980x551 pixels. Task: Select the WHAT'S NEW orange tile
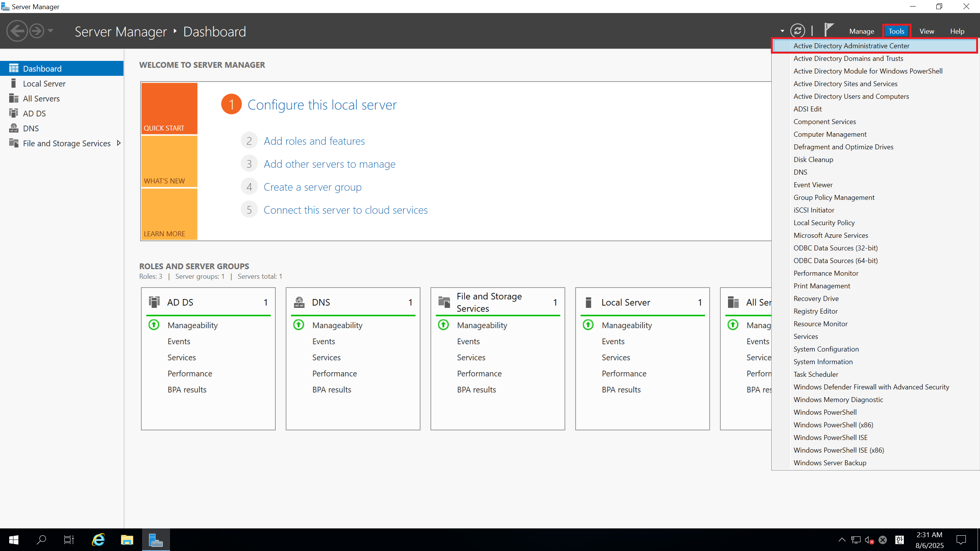(169, 161)
